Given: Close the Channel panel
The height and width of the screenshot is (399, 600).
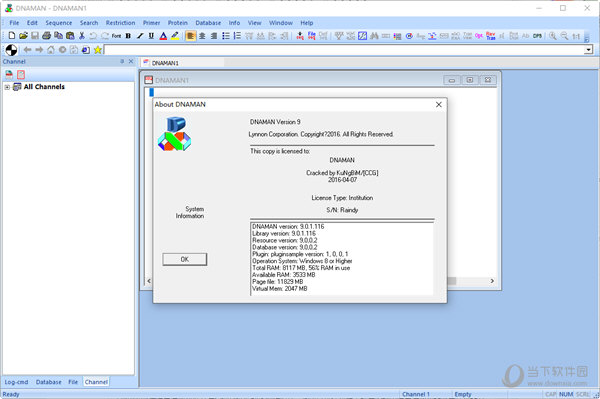Looking at the screenshot, I should tap(131, 61).
